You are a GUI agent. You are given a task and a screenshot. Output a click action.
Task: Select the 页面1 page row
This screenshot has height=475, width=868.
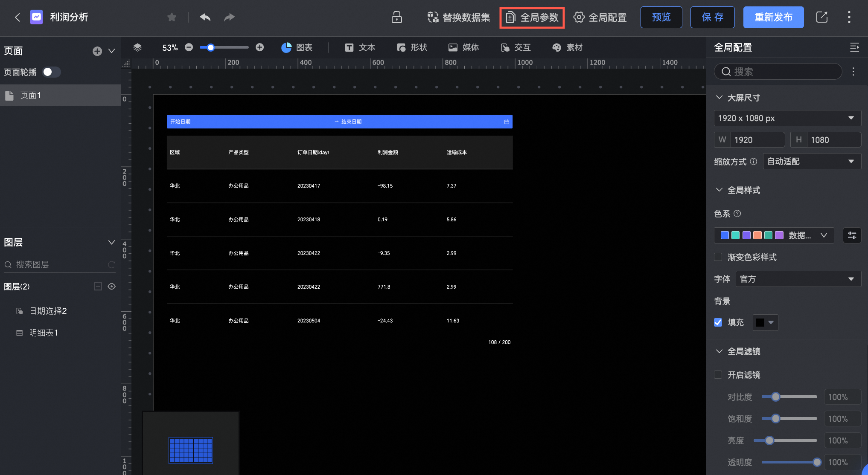[61, 95]
